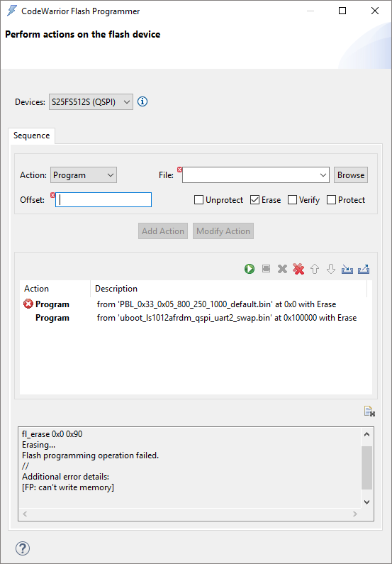Click console horizontal scroll right arrow
This screenshot has height=564, width=392.
[x=355, y=514]
